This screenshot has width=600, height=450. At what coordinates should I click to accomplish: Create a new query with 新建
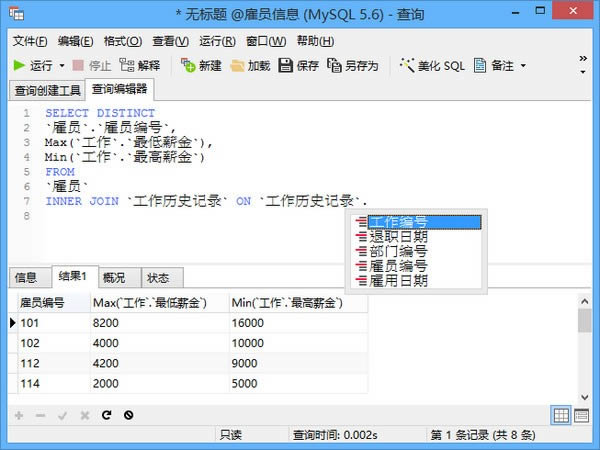[201, 66]
